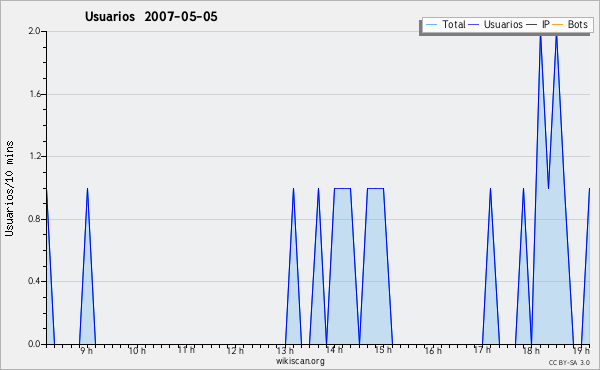Viewport: 600px width, 370px height.
Task: Click the '15 h' x-axis label
Action: [383, 350]
